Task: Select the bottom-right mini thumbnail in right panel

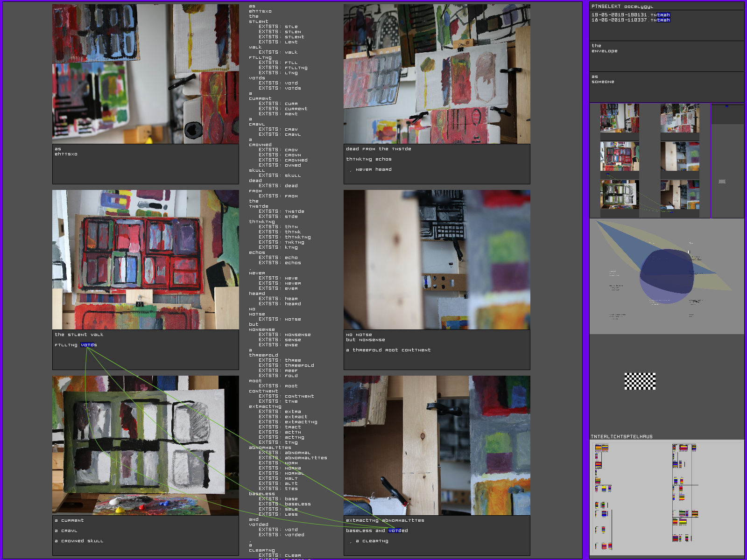Action: pyautogui.click(x=680, y=195)
